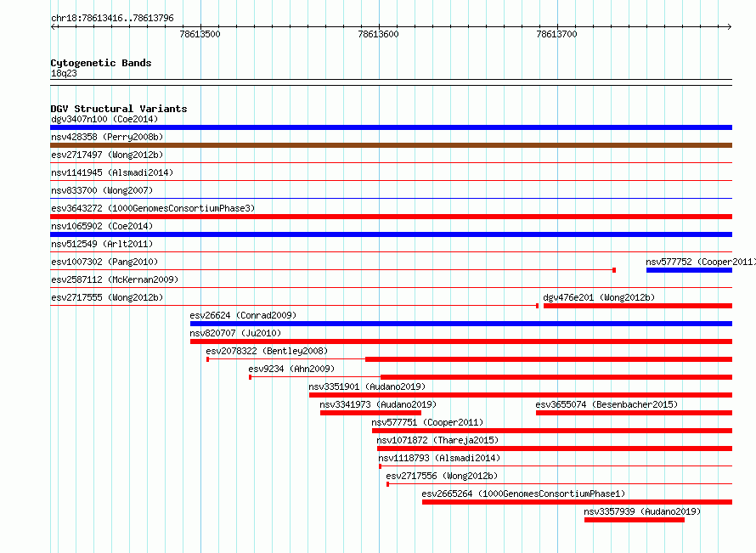Screen dimensions: 756x553
Task: Select the 18q23 band label
Action: (x=64, y=73)
